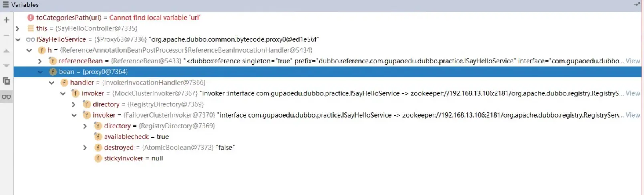Select the '{$Proxy63@7336}' value text
Screen dimensions: 644x195
tap(120, 39)
